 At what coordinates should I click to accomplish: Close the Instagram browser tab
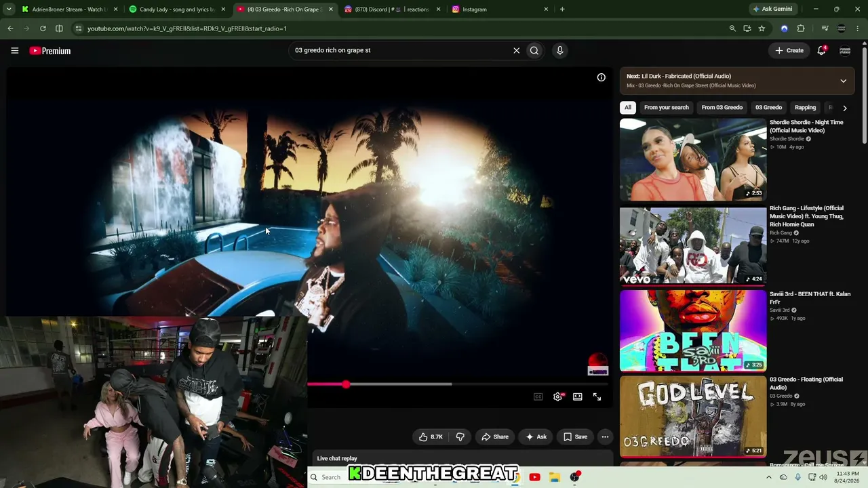tap(546, 9)
